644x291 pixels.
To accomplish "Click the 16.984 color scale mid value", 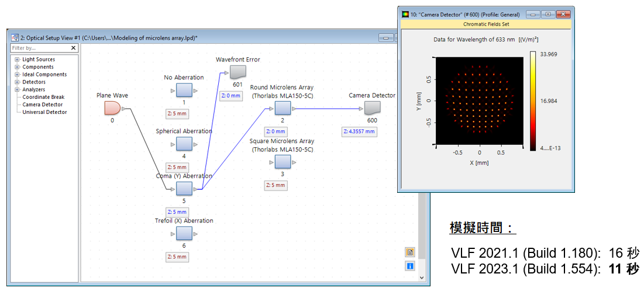I will [549, 101].
